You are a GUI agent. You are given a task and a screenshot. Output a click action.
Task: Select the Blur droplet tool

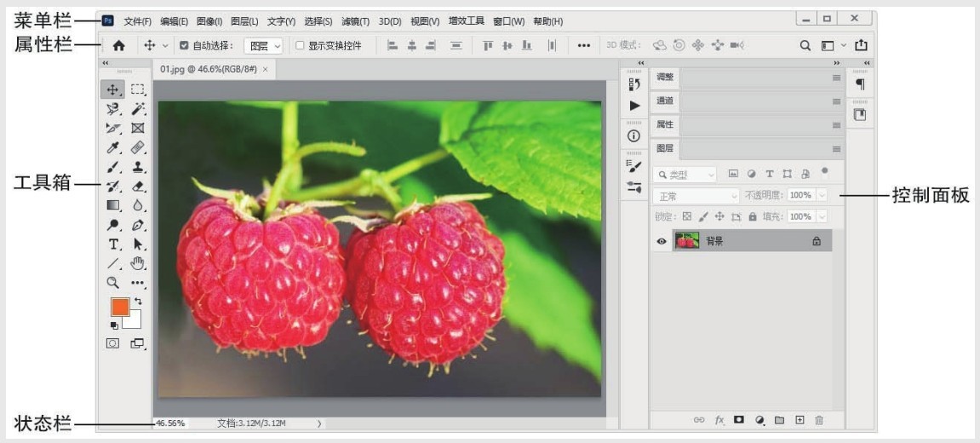[x=137, y=205]
